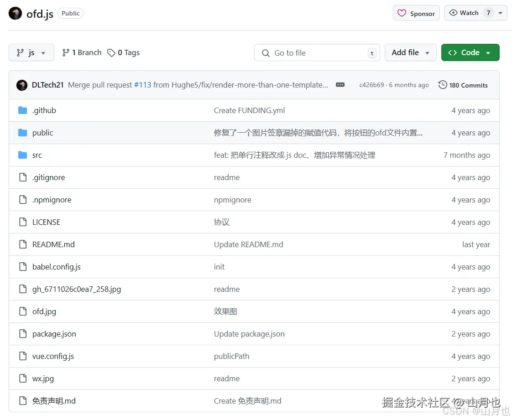Open the README.md file
This screenshot has width=512, height=420.
pyautogui.click(x=53, y=244)
